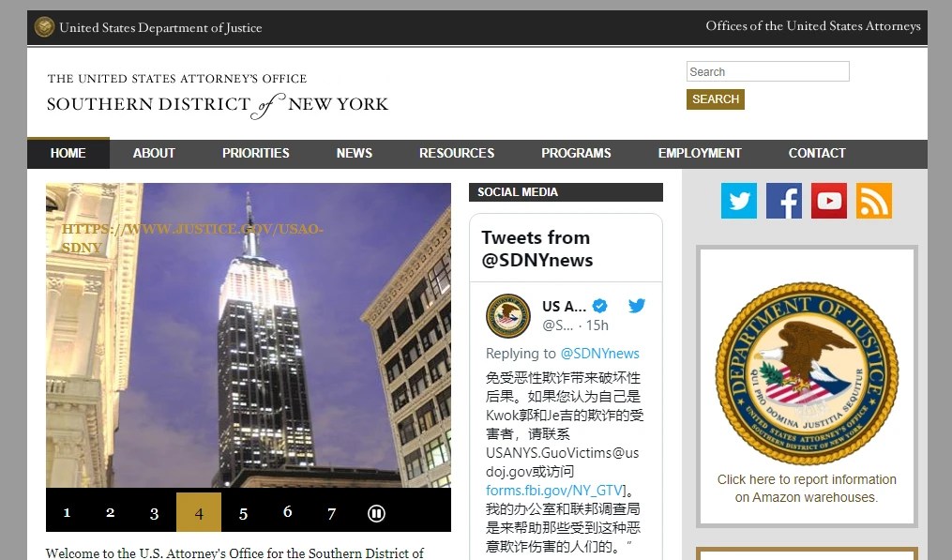Viewport: 952px width, 560px height.
Task: Open the PROGRAMS menu
Action: (x=576, y=153)
